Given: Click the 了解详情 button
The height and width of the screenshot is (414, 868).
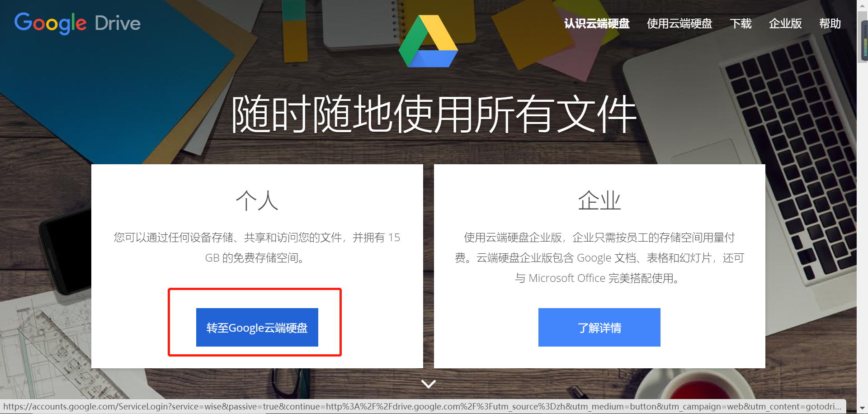Looking at the screenshot, I should [599, 328].
